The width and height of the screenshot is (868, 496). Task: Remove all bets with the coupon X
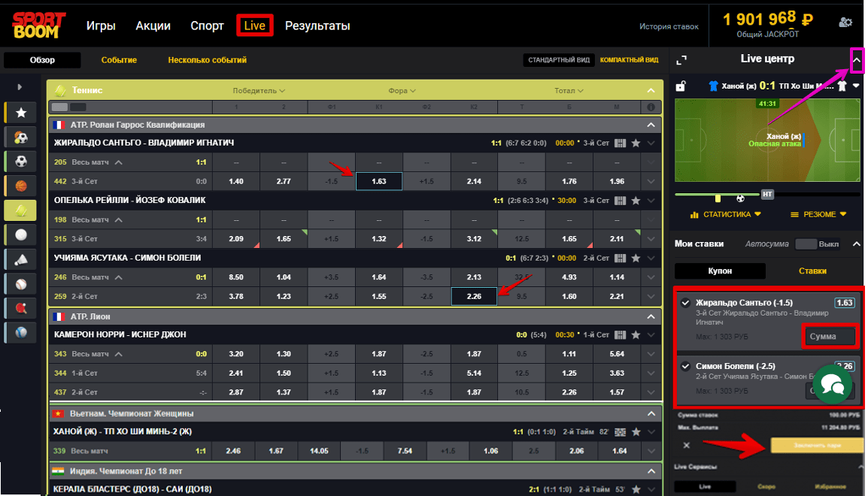pos(687,445)
